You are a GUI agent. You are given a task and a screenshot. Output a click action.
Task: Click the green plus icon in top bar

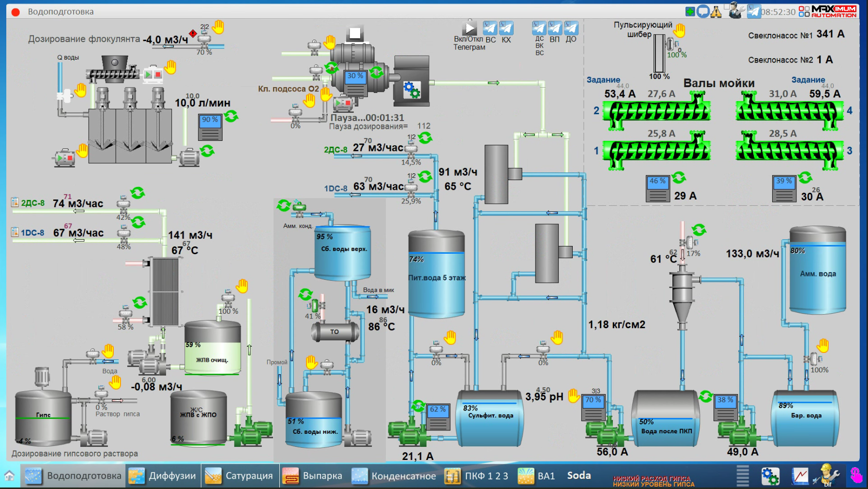coord(690,12)
